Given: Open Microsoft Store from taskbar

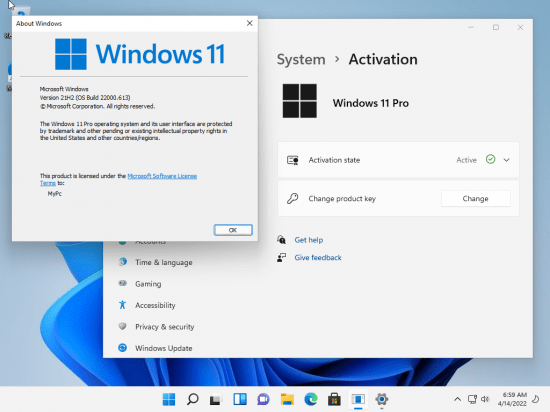Looking at the screenshot, I should point(334,399).
